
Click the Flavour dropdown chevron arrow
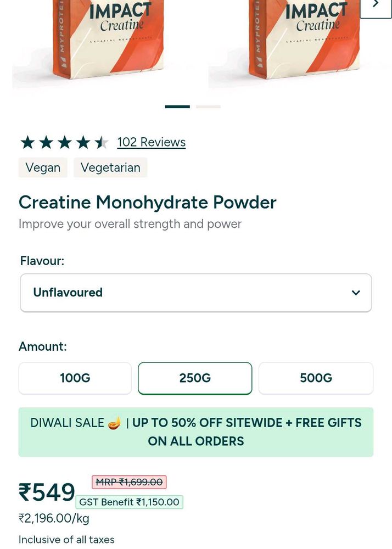click(x=356, y=293)
